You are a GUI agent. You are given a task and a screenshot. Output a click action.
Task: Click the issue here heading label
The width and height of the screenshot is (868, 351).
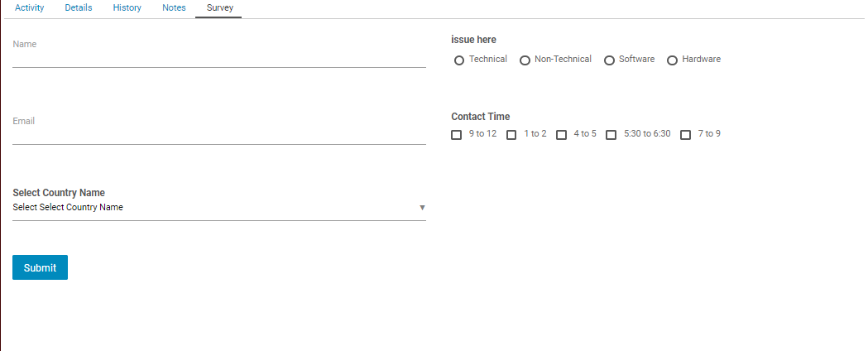pos(473,40)
